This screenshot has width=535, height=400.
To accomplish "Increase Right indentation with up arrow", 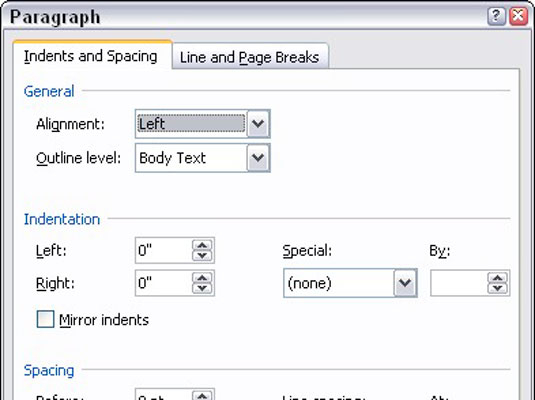I will (202, 278).
